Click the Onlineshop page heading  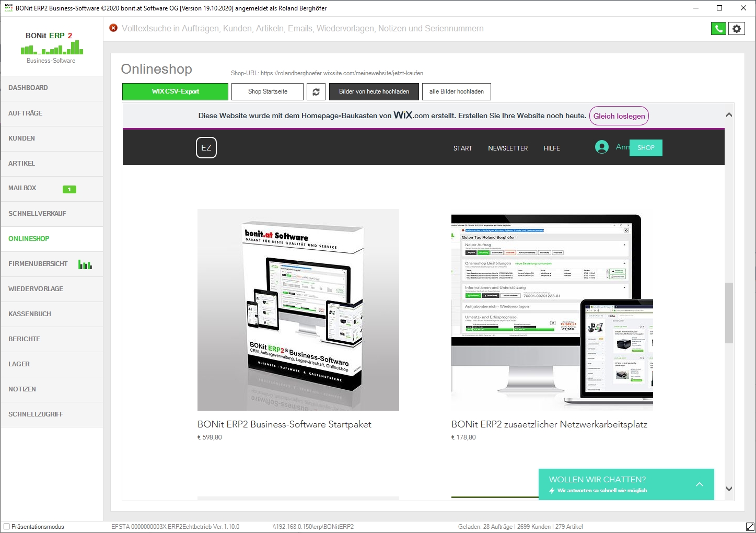[157, 69]
